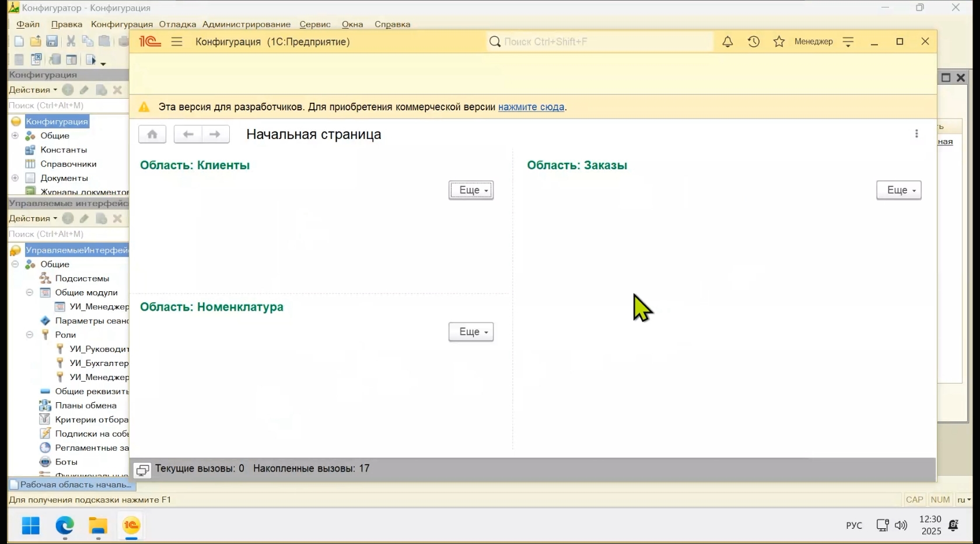Select the УИ_Руководит role in the tree

coord(99,349)
